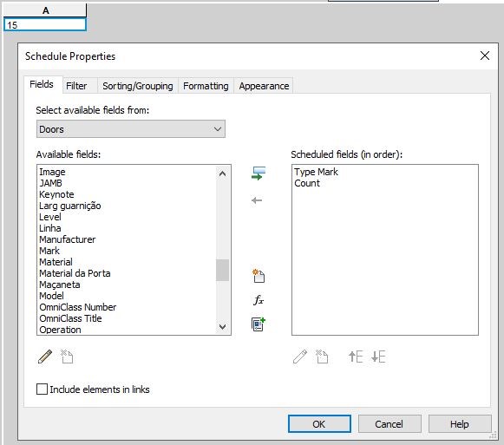Close the Schedule Properties dialog with X
504x445 pixels.
pos(485,56)
